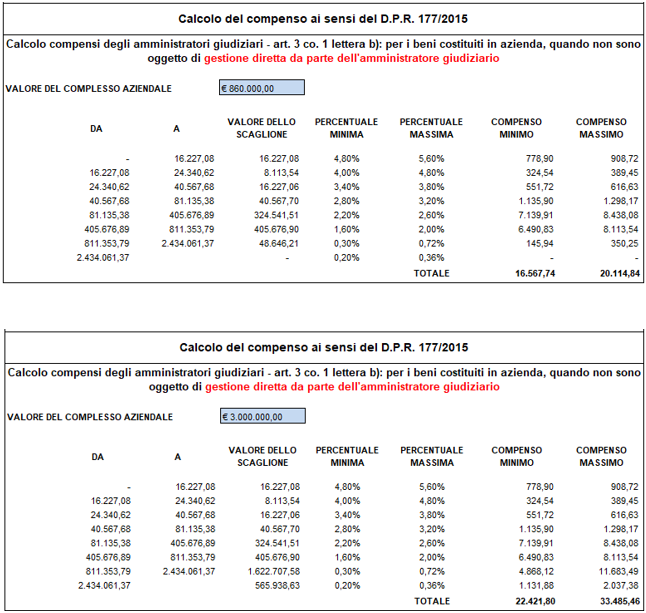
Task: Click the bracket value 48.646,21 cell
Action: [x=278, y=243]
